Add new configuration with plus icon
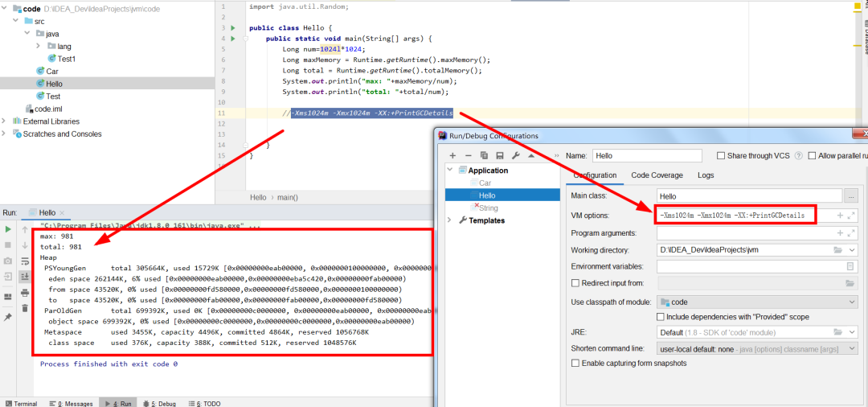Image resolution: width=868 pixels, height=407 pixels. click(x=452, y=155)
